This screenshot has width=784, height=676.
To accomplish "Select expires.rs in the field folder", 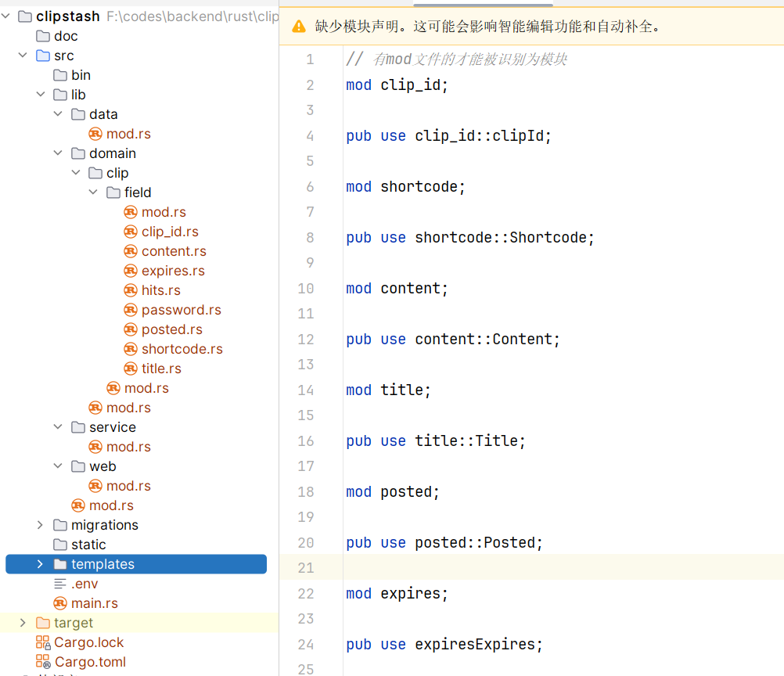I will 173,271.
